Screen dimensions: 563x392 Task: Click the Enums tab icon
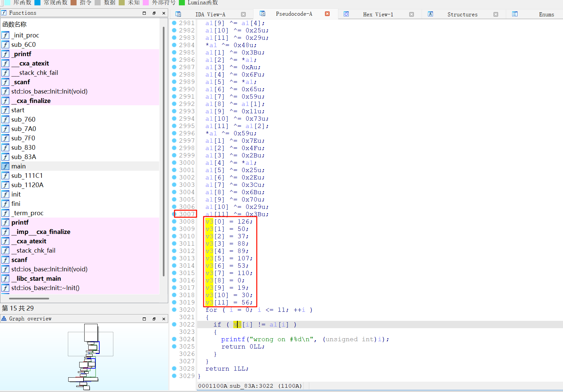tap(515, 14)
